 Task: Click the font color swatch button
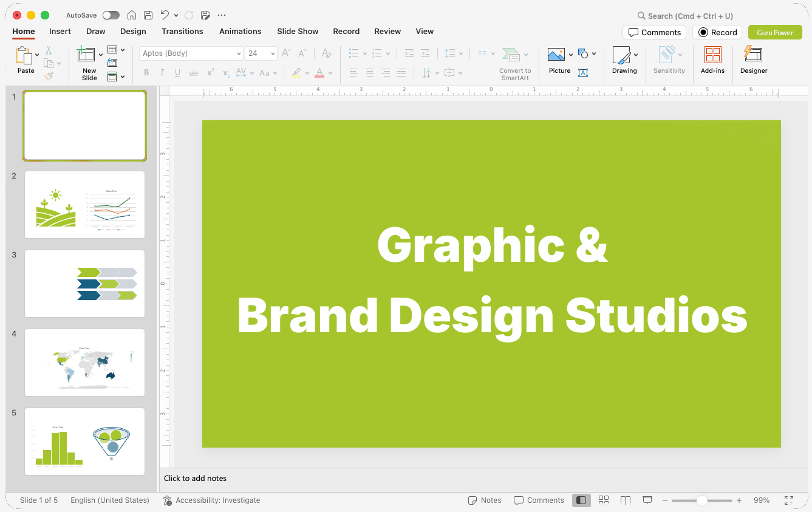[319, 73]
